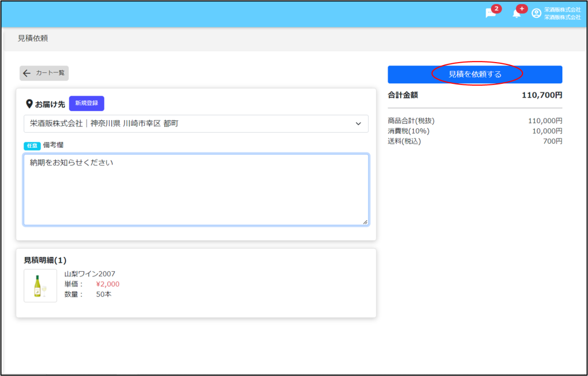This screenshot has height=376, width=588.
Task: Click the 任意 optional badge
Action: coord(32,145)
